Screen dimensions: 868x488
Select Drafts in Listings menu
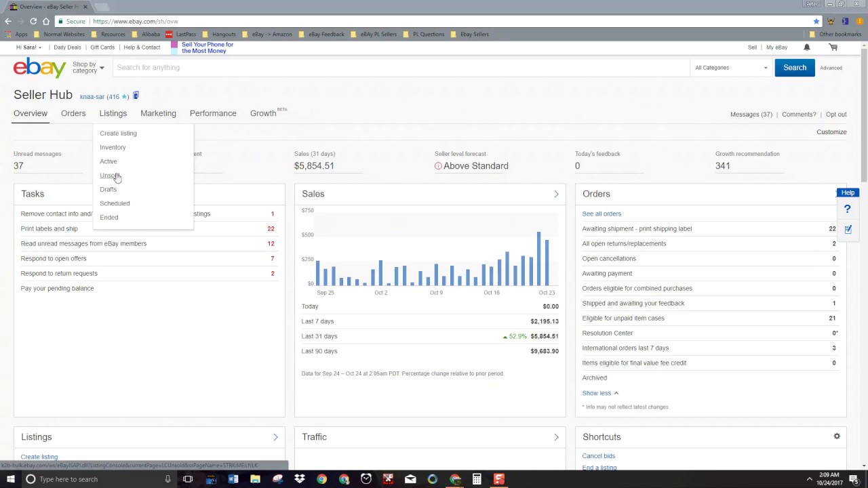[x=108, y=189]
